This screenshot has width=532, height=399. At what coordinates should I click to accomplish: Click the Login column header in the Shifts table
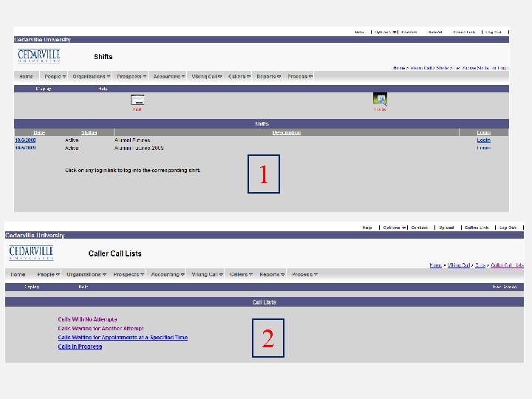[483, 132]
